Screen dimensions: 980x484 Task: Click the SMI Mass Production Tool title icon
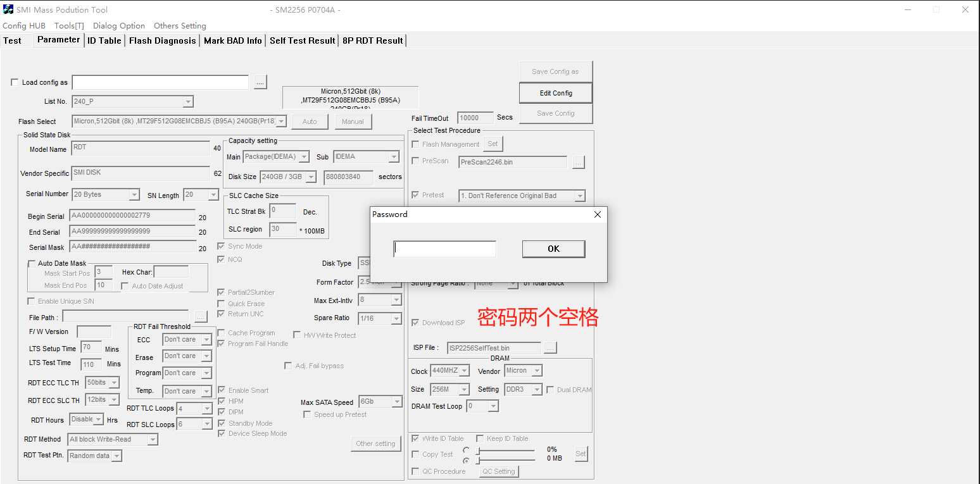coord(8,9)
